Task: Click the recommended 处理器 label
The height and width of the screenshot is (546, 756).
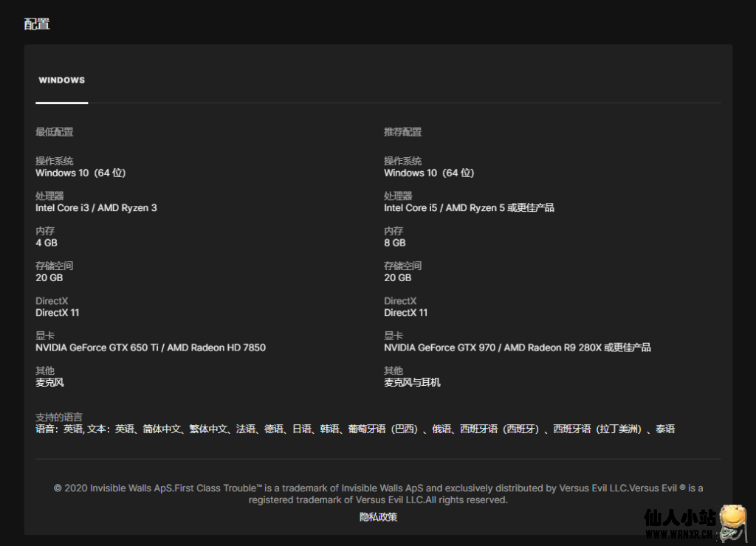Action: click(x=398, y=196)
